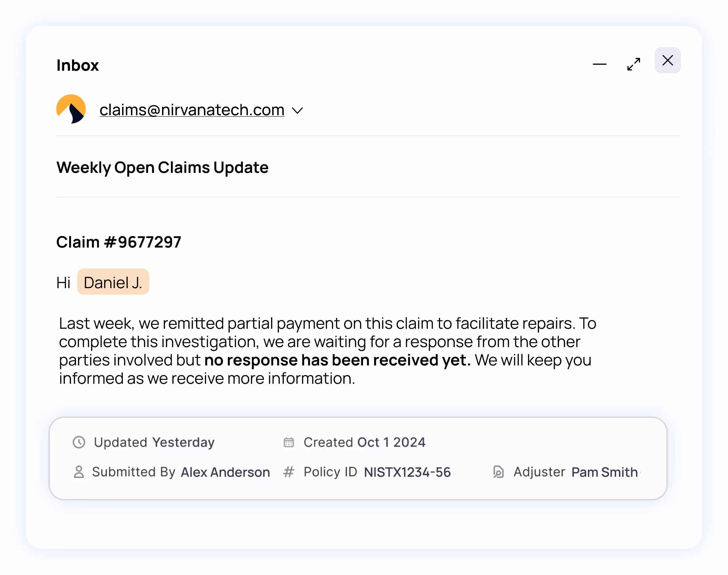Click the minimize dash icon in header
This screenshot has height=575, width=728.
coord(600,64)
